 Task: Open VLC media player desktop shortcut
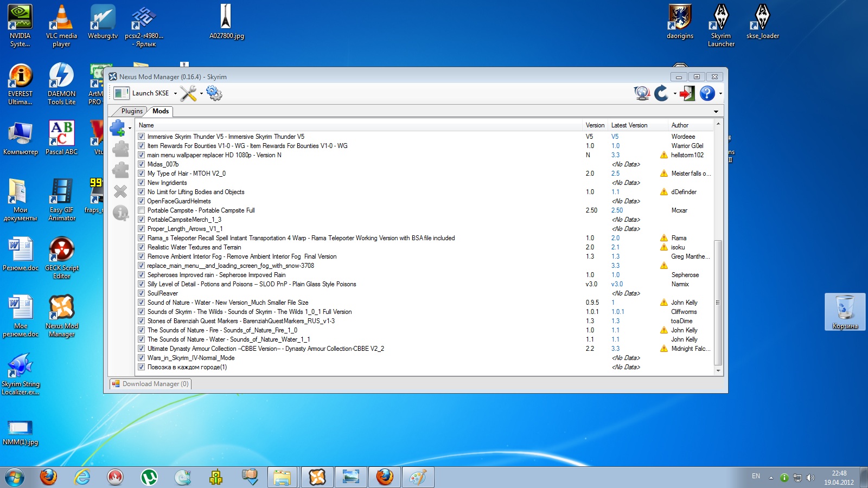pyautogui.click(x=61, y=26)
